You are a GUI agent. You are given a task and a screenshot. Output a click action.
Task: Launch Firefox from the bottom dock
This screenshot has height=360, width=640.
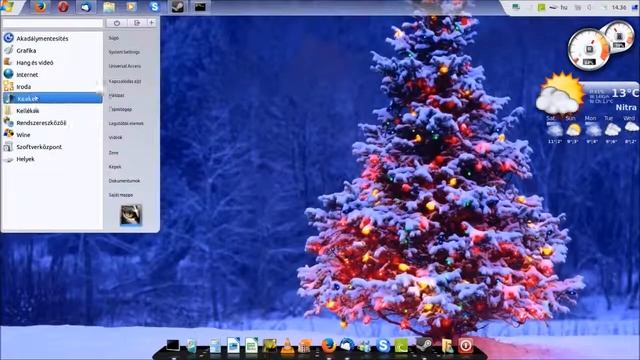click(x=329, y=345)
